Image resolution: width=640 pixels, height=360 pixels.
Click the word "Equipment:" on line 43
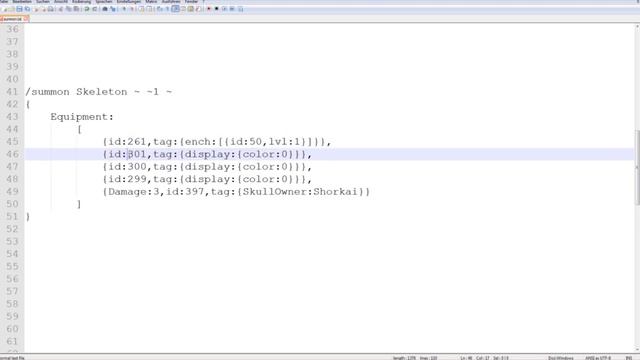coord(82,117)
